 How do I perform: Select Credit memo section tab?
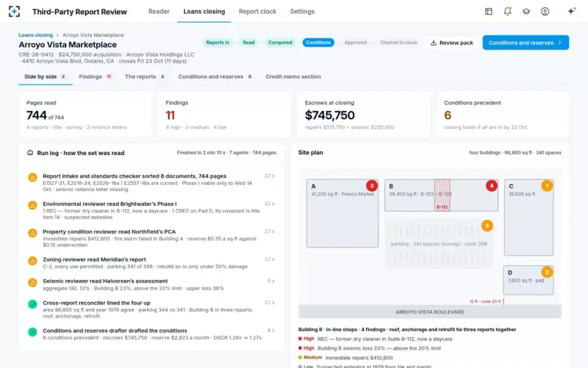tap(293, 77)
